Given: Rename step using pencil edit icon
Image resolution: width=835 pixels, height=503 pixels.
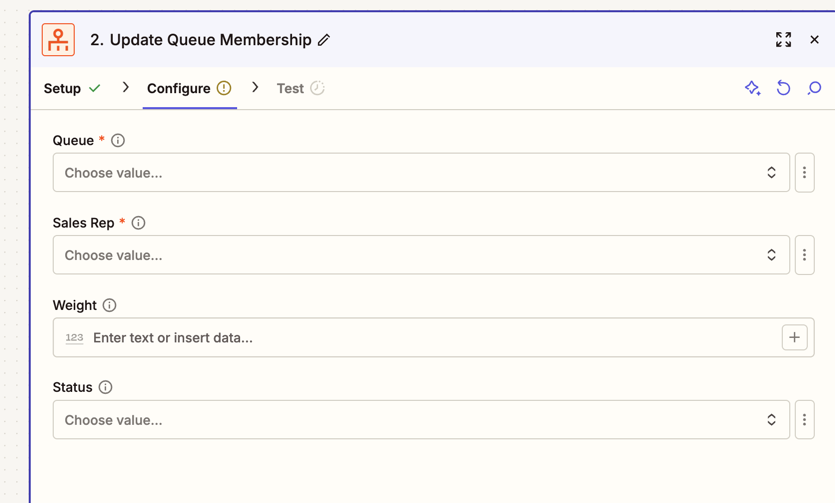Looking at the screenshot, I should (324, 40).
